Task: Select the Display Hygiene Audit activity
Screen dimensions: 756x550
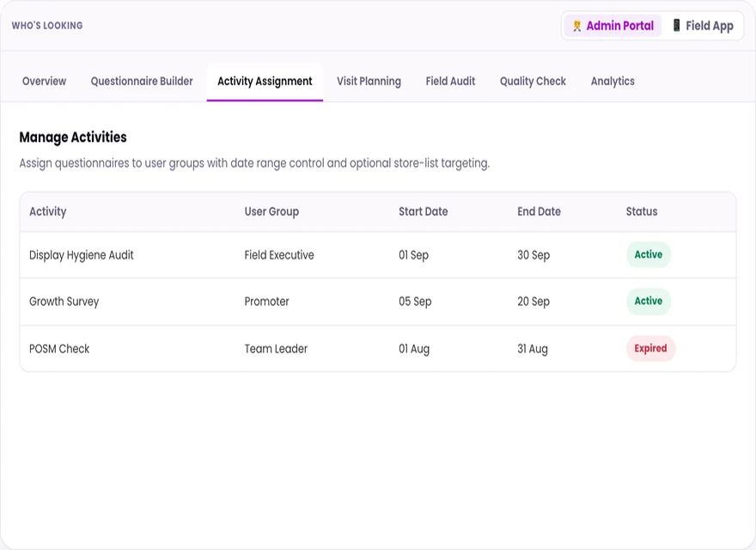Action: 81,254
